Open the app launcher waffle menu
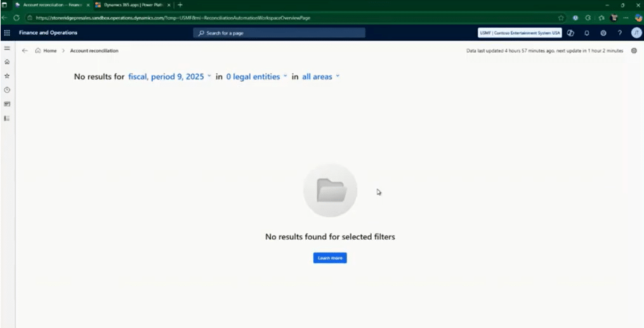 (x=7, y=33)
